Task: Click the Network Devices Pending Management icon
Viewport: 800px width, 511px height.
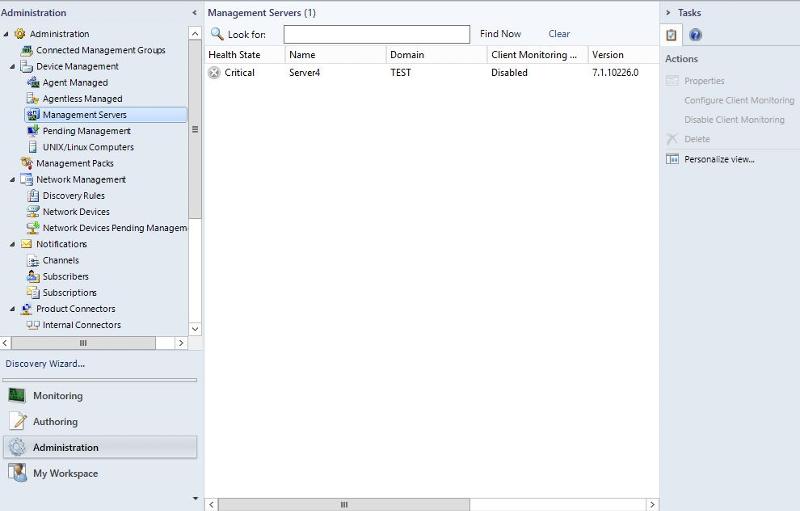Action: coord(33,227)
